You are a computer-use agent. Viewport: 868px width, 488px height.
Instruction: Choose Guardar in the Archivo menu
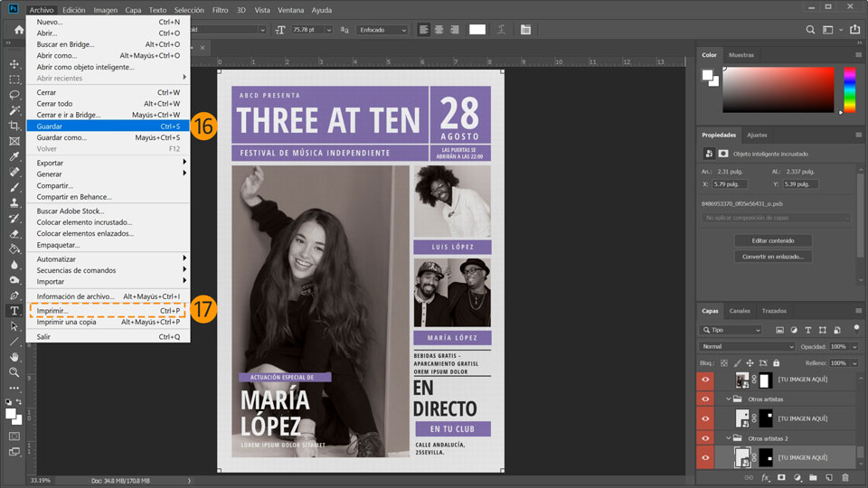click(x=51, y=127)
